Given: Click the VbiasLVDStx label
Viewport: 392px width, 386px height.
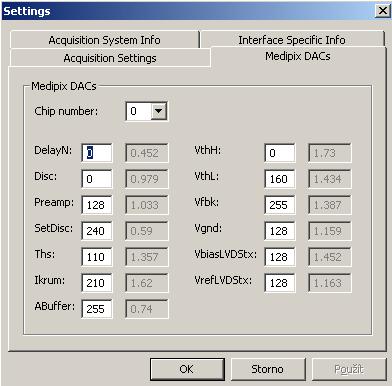Looking at the screenshot, I should point(226,254).
